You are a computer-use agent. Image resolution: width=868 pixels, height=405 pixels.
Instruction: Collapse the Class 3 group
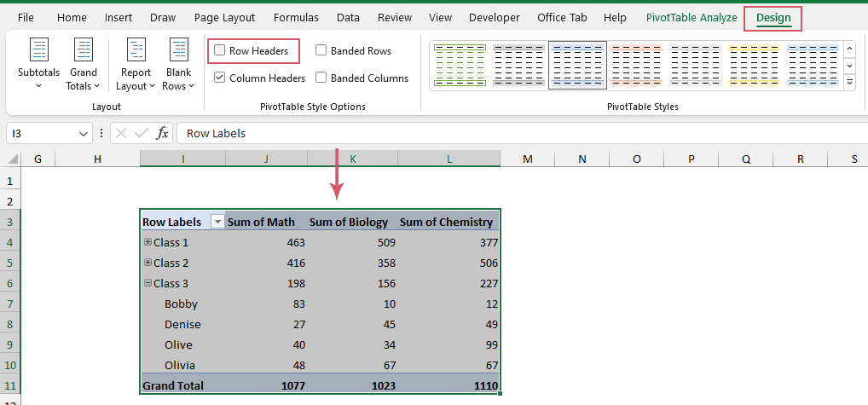pyautogui.click(x=148, y=283)
